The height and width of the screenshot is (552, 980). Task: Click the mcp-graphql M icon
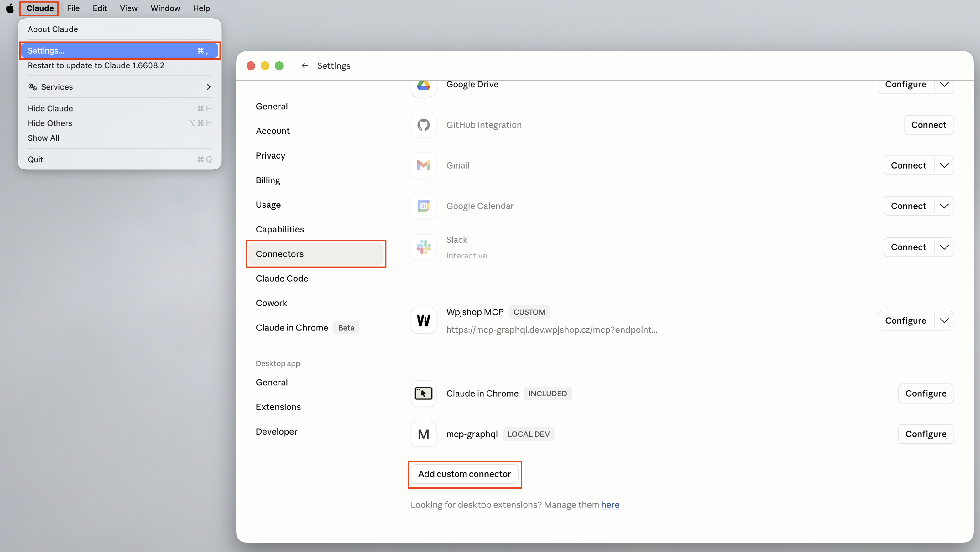click(x=423, y=434)
